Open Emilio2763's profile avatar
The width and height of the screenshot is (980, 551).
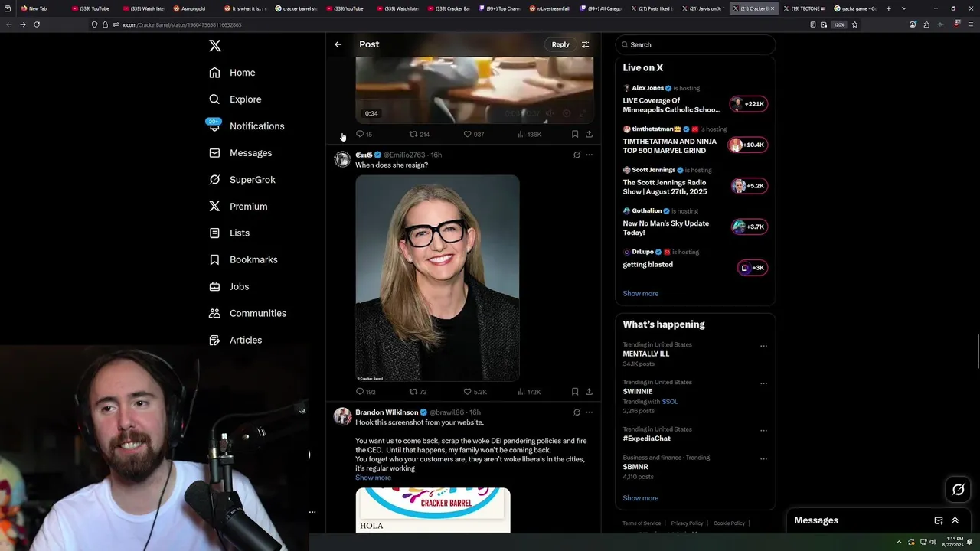point(342,159)
